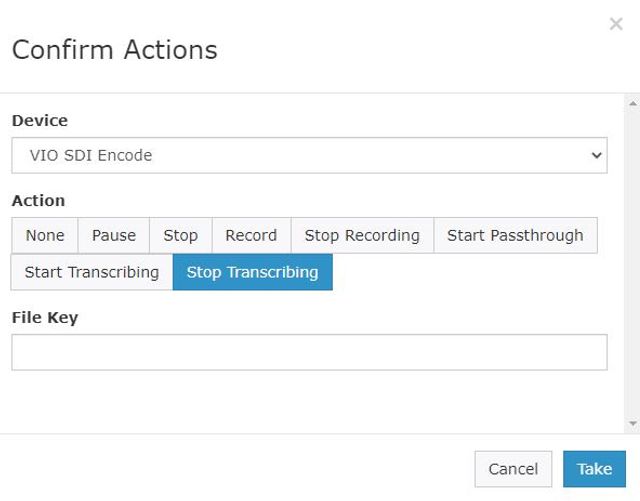Screen dimensions: 640x501
Task: Click the Confirm Actions dialog title
Action: (114, 49)
